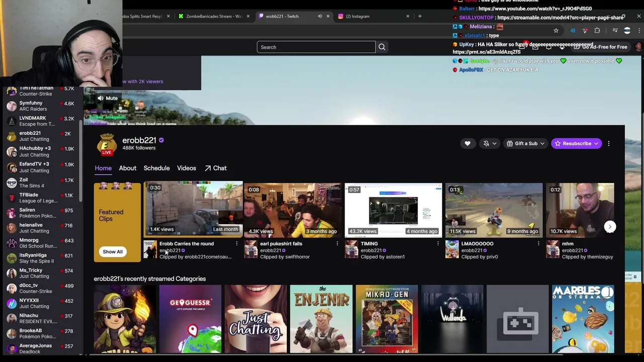The height and width of the screenshot is (362, 644).
Task: Click Go Ad-Free for Free button
Action: coord(601,47)
